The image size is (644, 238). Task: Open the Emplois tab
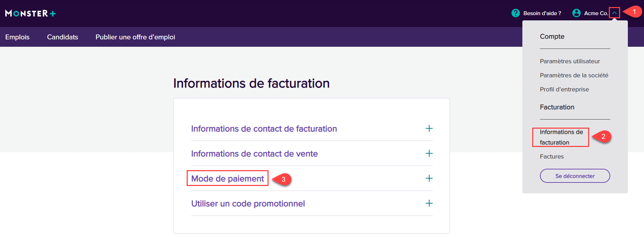[x=17, y=37]
